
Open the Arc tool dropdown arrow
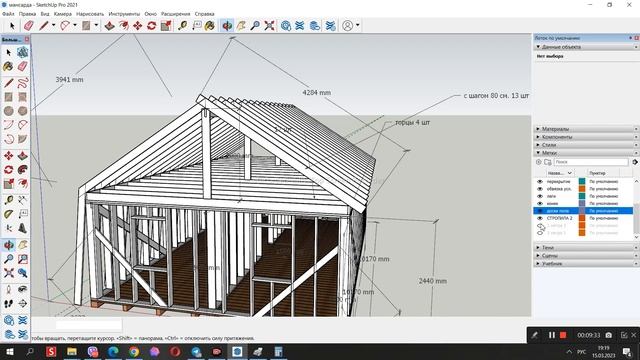tap(75, 25)
